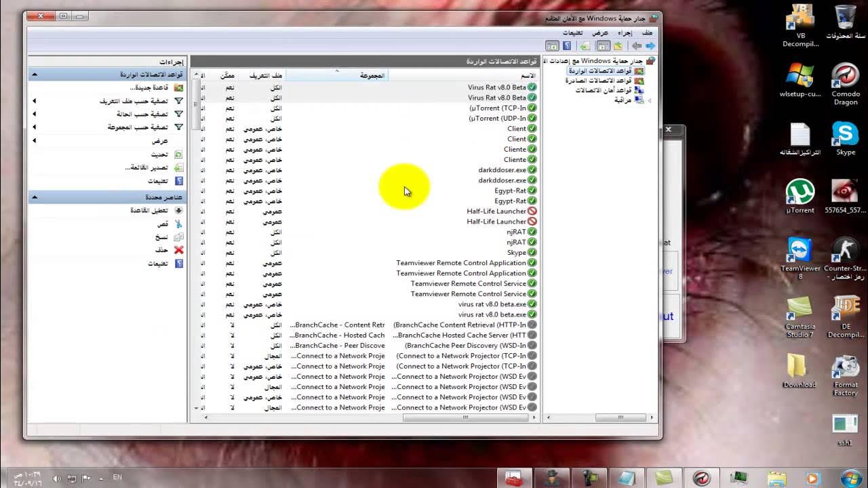Open the Format Factory desktop icon
Screen dimensions: 868x488
pos(846,376)
